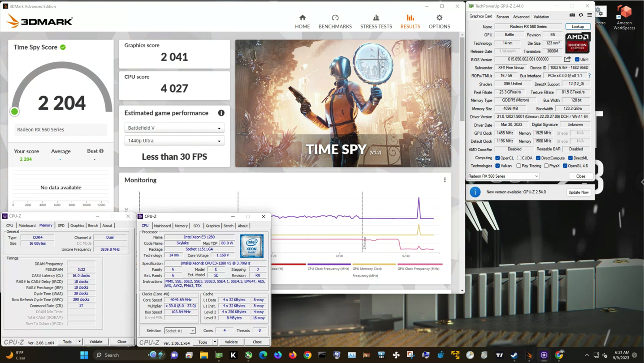Click the pink GPU Clock Frequency legend bar
This screenshot has height=363, width=644.
pos(420,264)
